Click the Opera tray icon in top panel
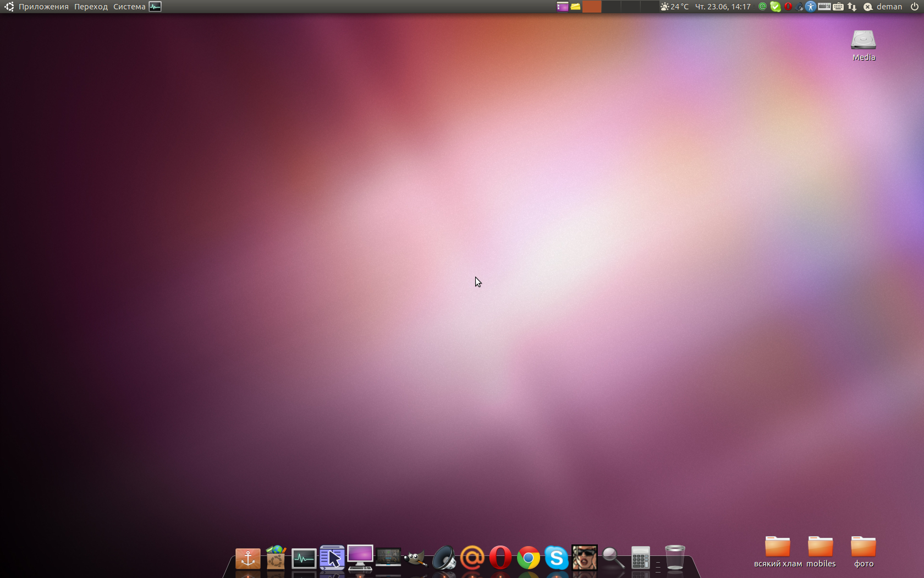The image size is (924, 578). pos(788,7)
